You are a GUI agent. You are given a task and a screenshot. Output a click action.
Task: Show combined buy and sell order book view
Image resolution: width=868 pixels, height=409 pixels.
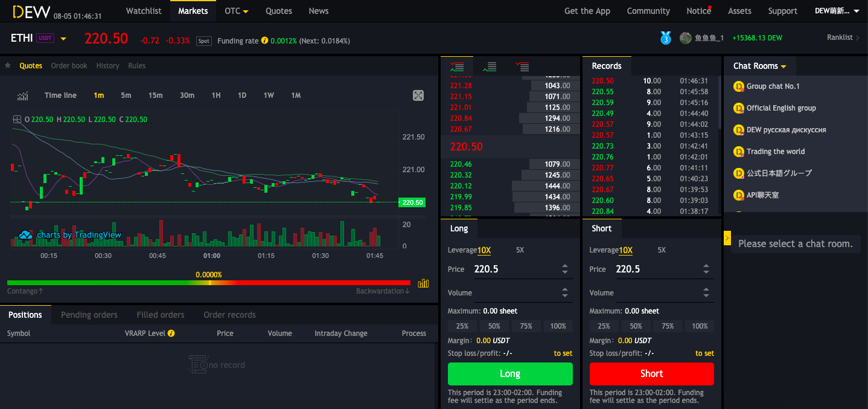(457, 66)
